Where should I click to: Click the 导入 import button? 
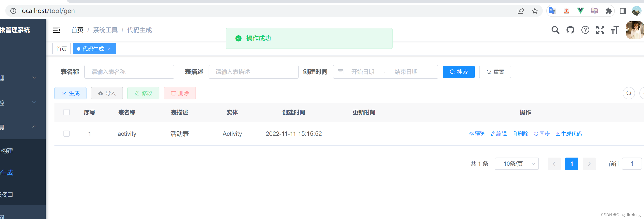107,93
